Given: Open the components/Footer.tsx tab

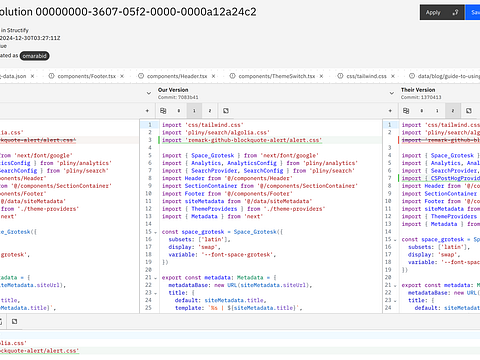Looking at the screenshot, I should (87, 76).
